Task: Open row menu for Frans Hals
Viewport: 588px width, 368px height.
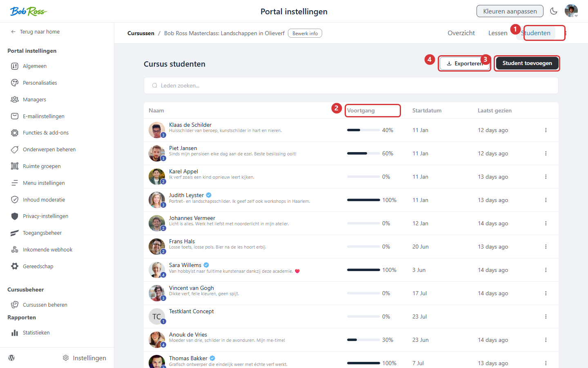Action: (x=546, y=247)
